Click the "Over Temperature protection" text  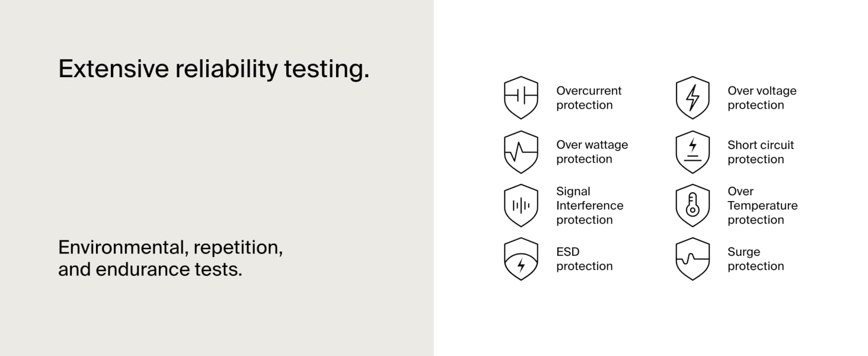coord(762,205)
